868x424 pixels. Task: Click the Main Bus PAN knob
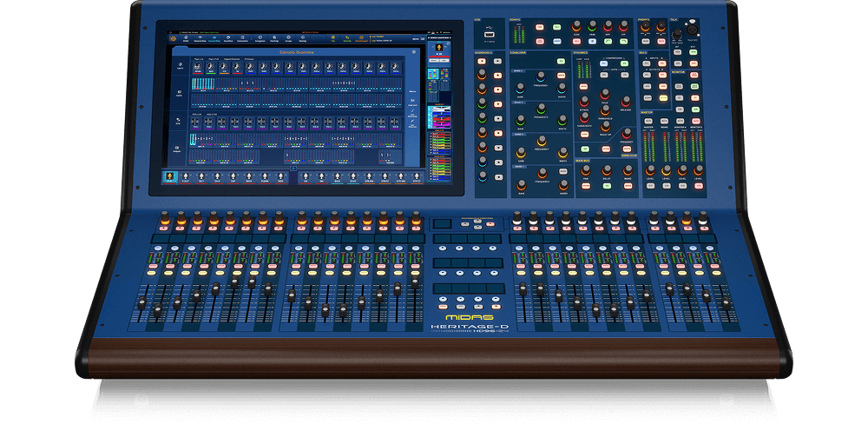point(586,169)
